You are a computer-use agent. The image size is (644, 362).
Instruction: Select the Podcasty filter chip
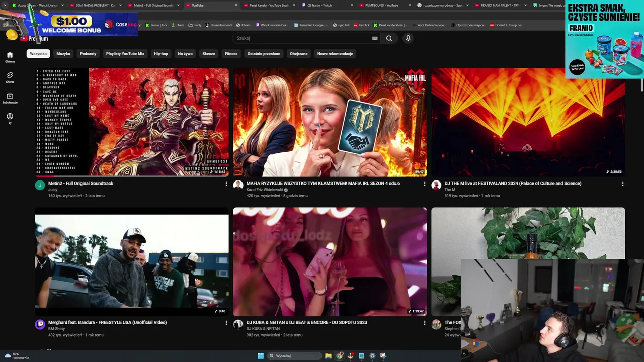[88, 54]
